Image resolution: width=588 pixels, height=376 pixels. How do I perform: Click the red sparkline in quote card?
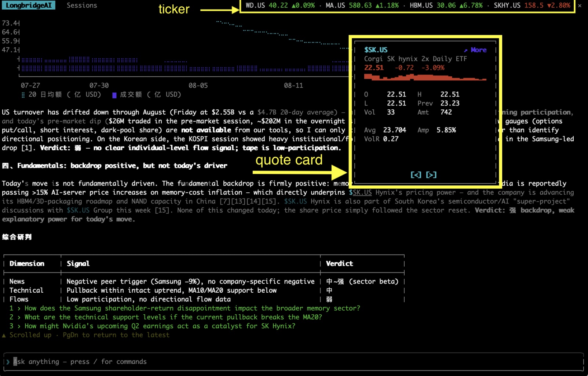click(425, 77)
